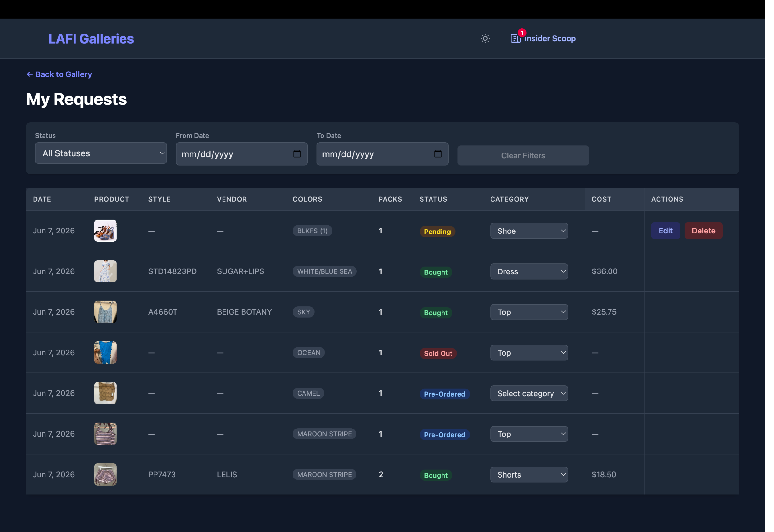Delete the Pending BLKFS request
Image resolution: width=774 pixels, height=532 pixels.
[703, 231]
